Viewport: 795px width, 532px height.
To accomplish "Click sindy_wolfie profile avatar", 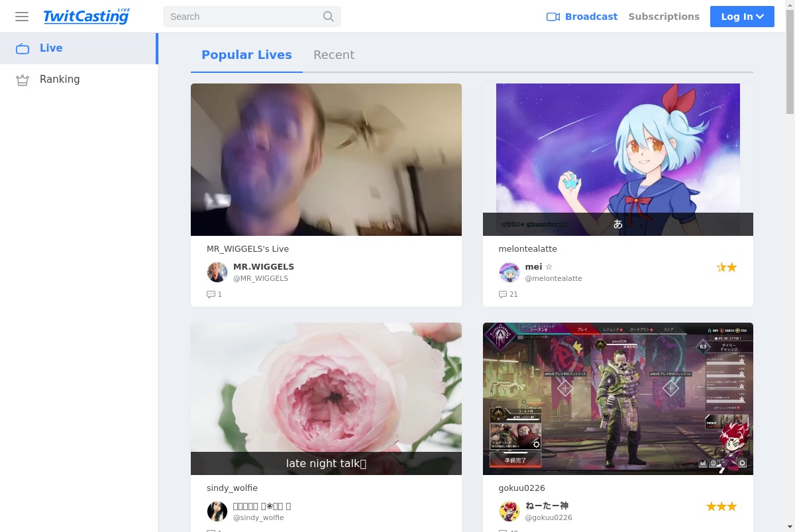I will [217, 511].
